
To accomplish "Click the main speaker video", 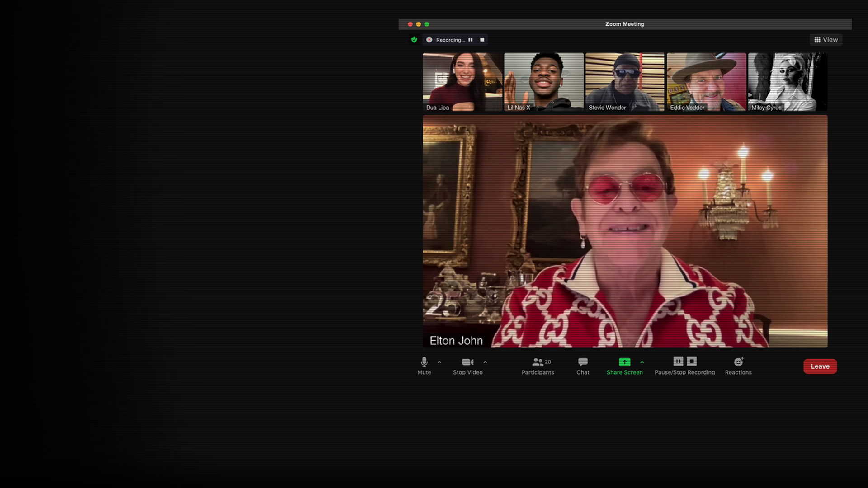I will 625,231.
